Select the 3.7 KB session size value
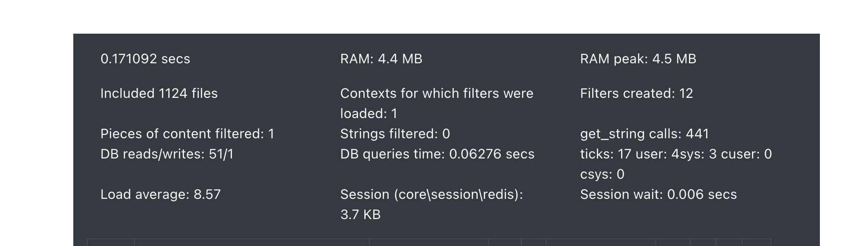Image resolution: width=868 pixels, height=246 pixels. click(361, 215)
